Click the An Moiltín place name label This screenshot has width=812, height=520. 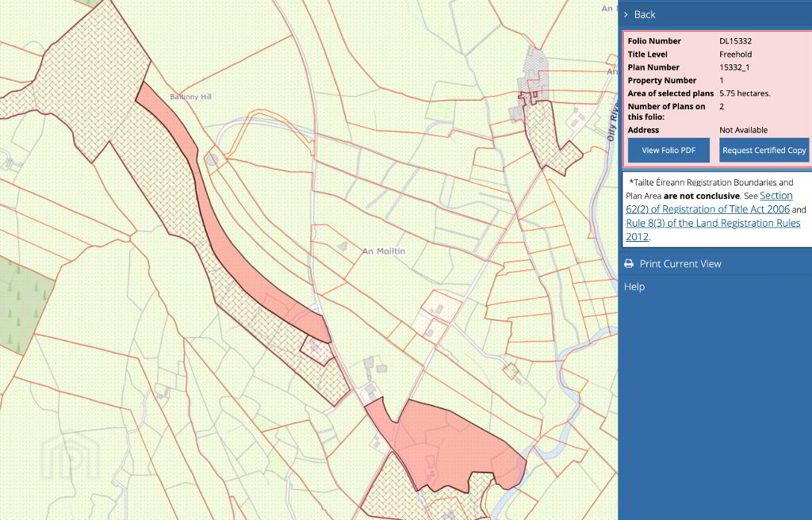(x=384, y=251)
